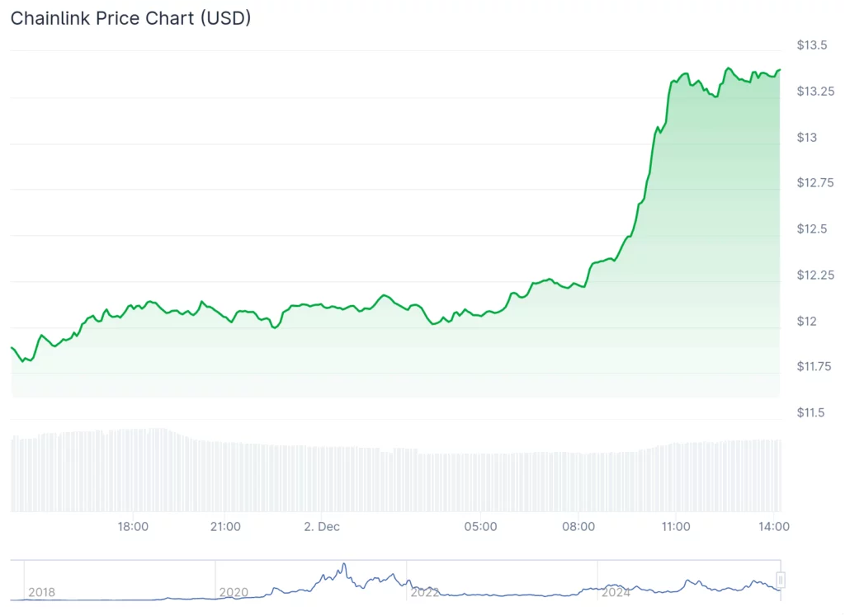
Task: Click the 2. Dec date axis label
Action: click(x=322, y=526)
